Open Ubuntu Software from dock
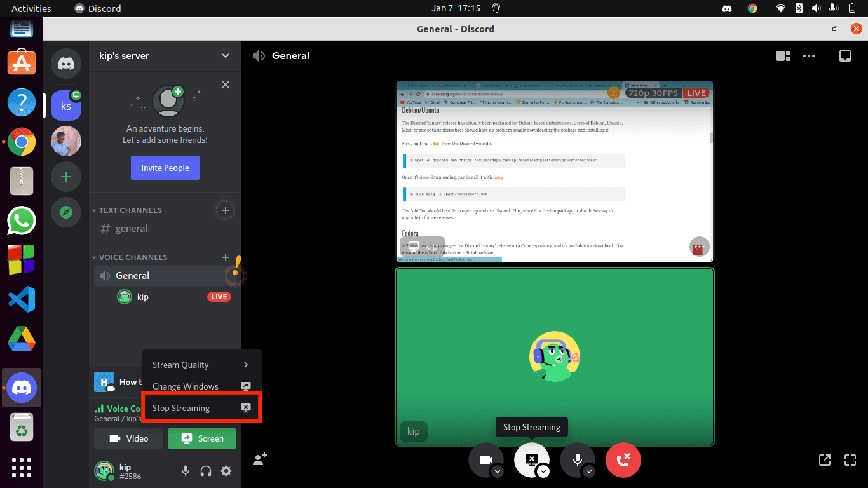 tap(22, 63)
